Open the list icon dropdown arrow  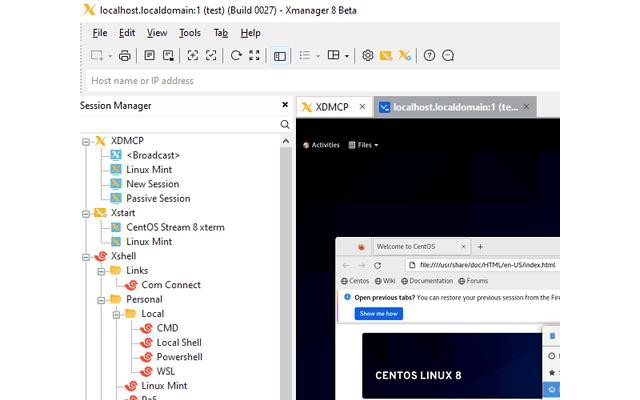tap(318, 56)
